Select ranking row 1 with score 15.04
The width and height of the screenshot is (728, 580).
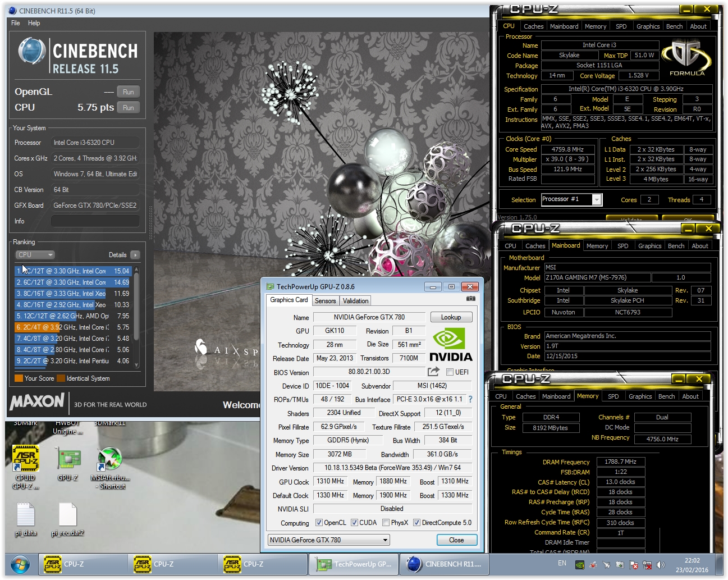coord(72,271)
